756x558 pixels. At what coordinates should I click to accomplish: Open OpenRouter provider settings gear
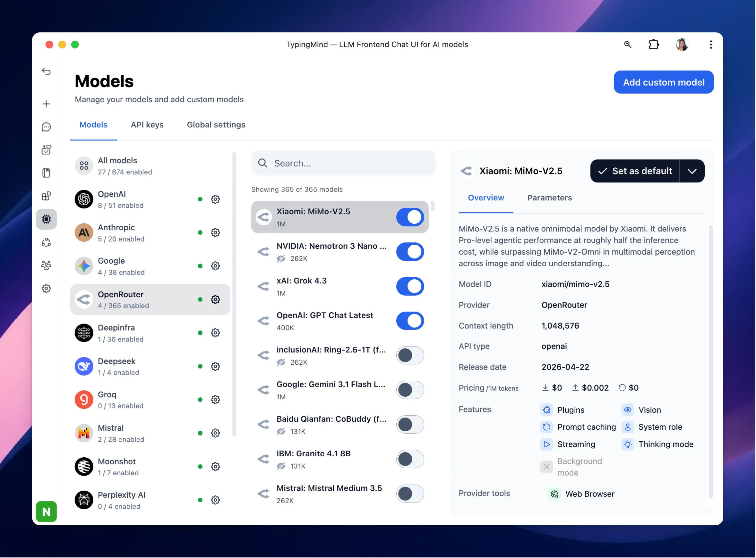coord(215,300)
